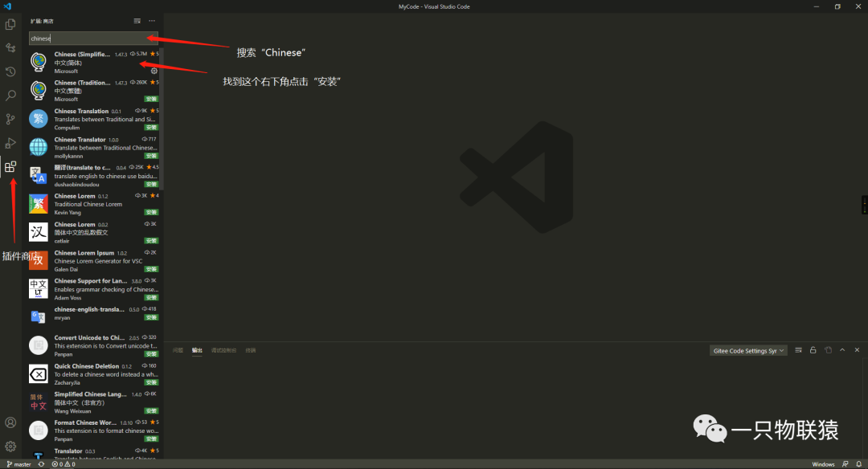
Task: Open the chinese-english-transla... extension title
Action: tap(89, 309)
